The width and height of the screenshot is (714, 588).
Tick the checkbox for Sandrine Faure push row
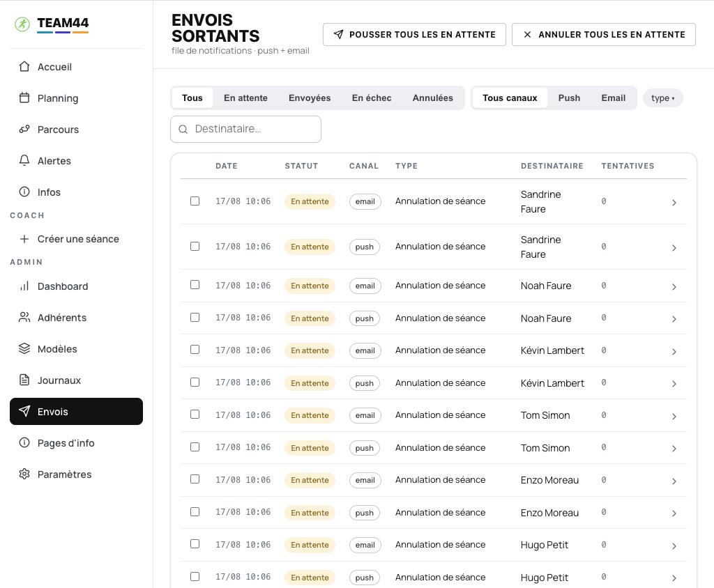(x=195, y=246)
